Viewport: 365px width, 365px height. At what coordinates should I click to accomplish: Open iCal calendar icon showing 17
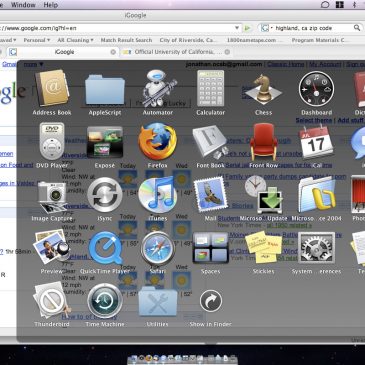(x=316, y=142)
